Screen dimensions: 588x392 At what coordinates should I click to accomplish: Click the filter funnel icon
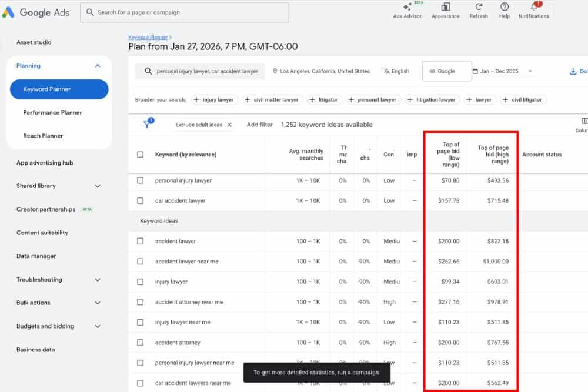point(148,124)
